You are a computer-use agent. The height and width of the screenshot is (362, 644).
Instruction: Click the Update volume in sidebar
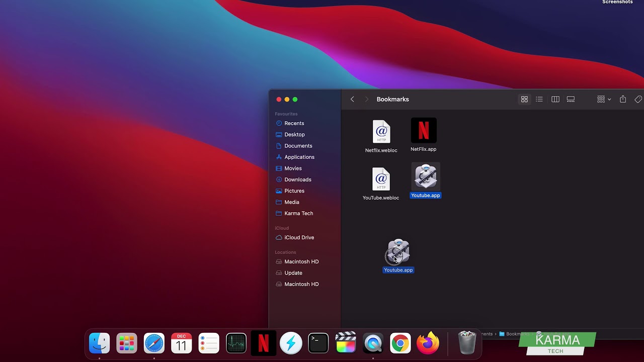(293, 273)
